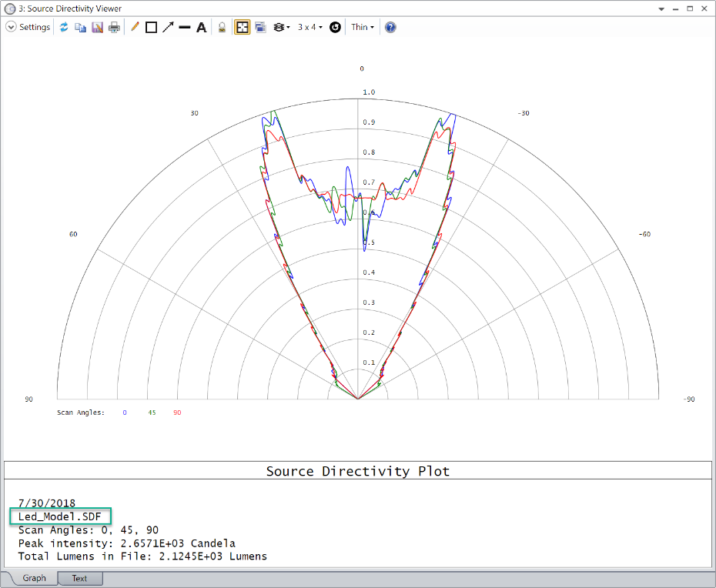
Task: Print the Source Directivity Plot
Action: [x=114, y=27]
